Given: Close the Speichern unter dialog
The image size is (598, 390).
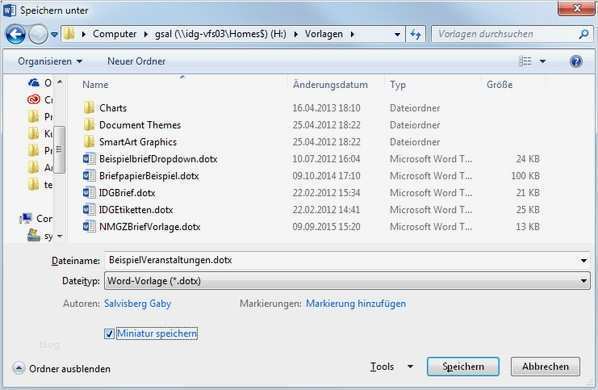Looking at the screenshot, I should tap(576, 8).
